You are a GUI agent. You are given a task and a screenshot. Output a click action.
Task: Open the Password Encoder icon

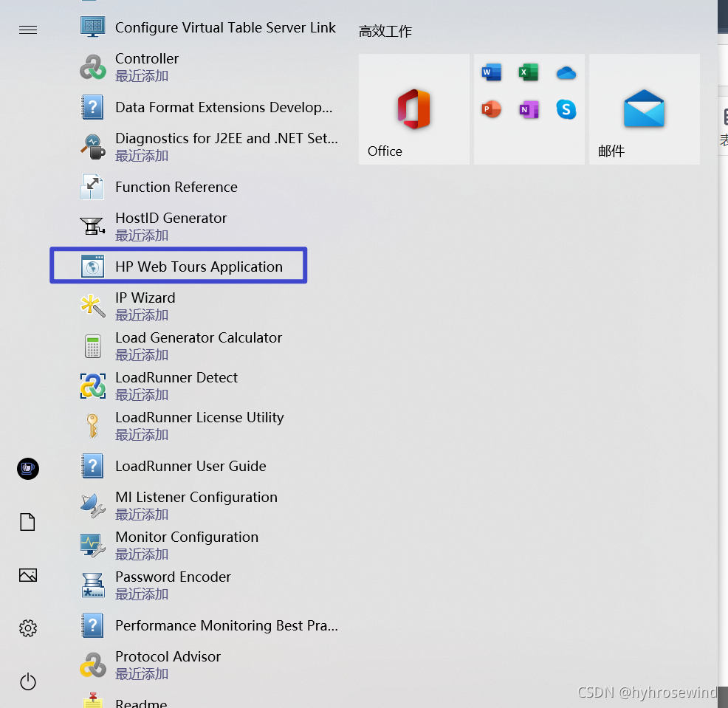coord(92,585)
